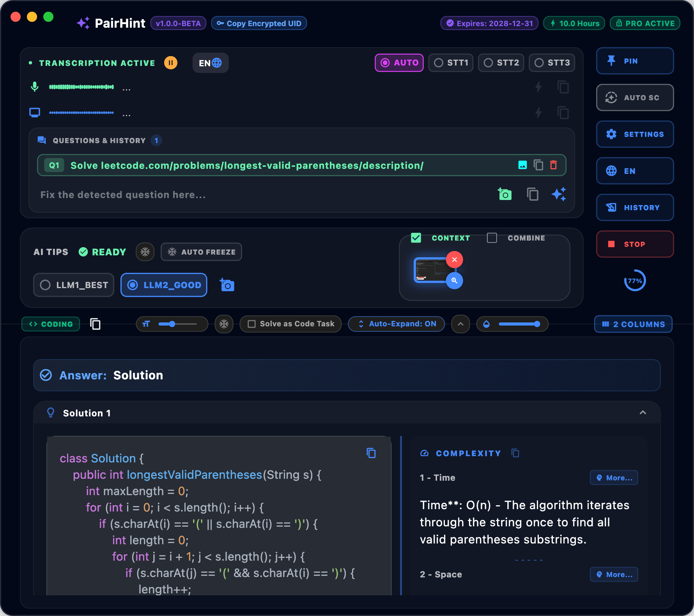Select the STT3 engine
Viewport: 694px width, 616px height.
552,63
